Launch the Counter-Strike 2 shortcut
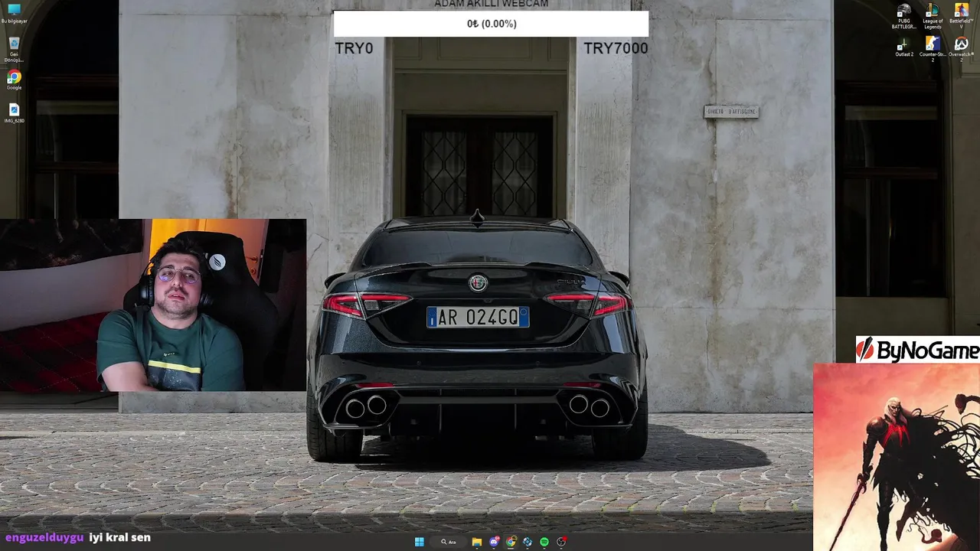The height and width of the screenshot is (551, 980). (933, 49)
